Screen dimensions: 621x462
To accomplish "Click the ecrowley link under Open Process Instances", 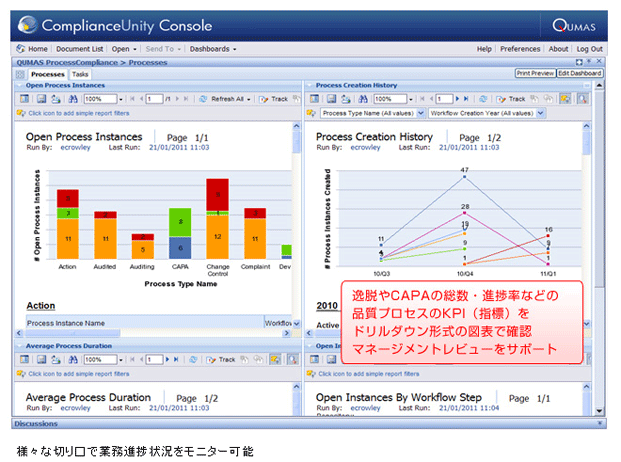I will pos(75,147).
